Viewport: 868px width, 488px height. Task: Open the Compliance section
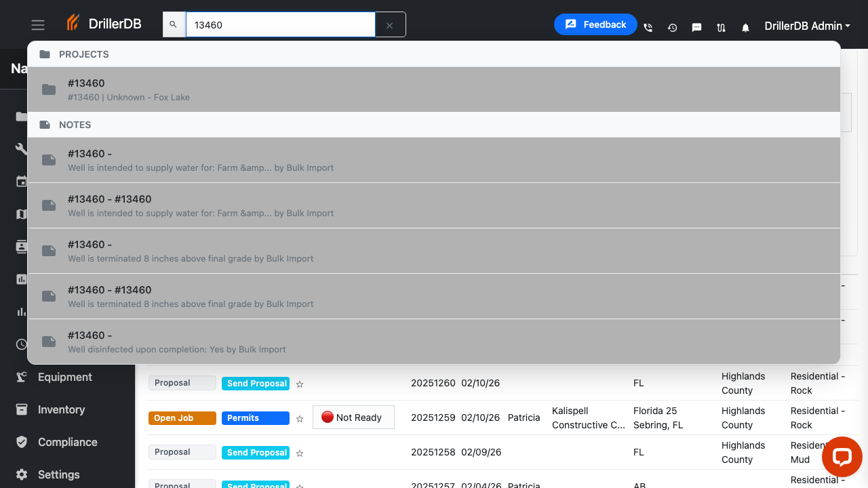click(66, 442)
